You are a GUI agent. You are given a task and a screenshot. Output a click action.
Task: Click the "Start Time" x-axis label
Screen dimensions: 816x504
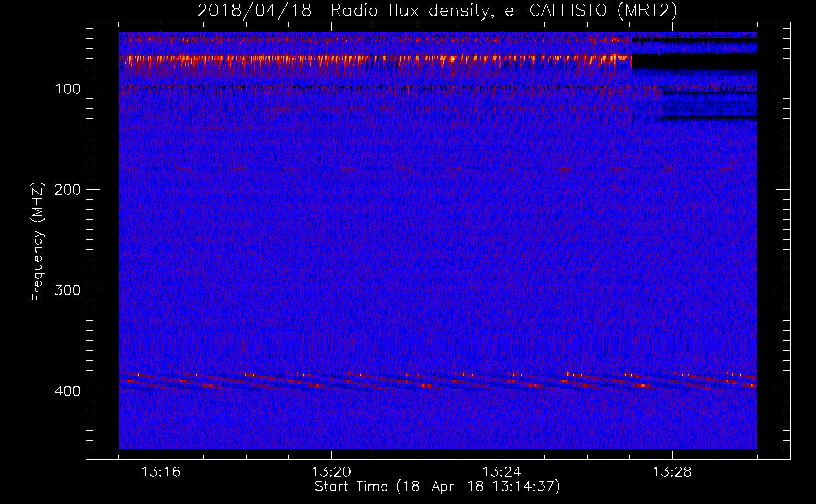(437, 487)
